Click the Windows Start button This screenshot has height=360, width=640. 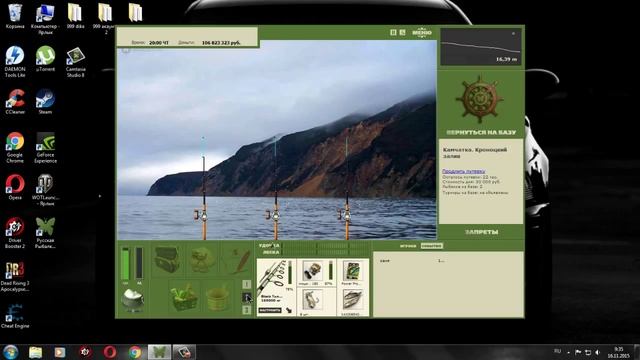[10, 352]
